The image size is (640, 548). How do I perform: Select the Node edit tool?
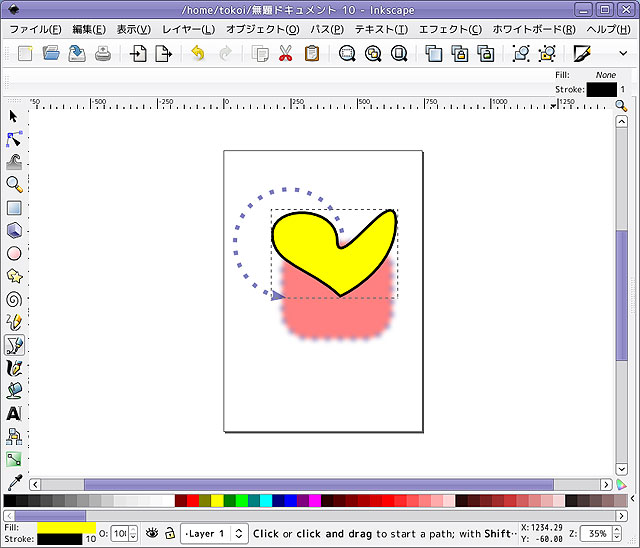coord(14,138)
